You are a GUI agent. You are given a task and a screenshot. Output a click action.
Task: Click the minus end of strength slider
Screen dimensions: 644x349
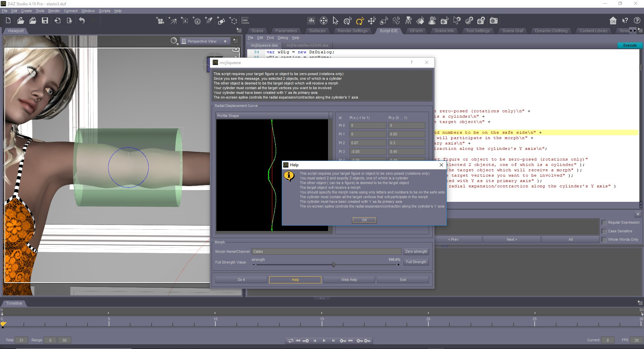[x=254, y=265]
